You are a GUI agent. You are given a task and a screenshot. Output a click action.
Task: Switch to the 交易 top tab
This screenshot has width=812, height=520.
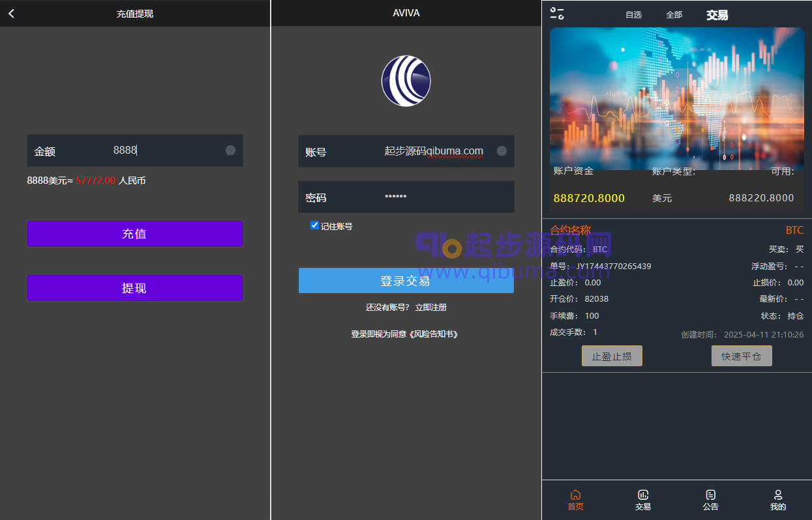(x=717, y=15)
